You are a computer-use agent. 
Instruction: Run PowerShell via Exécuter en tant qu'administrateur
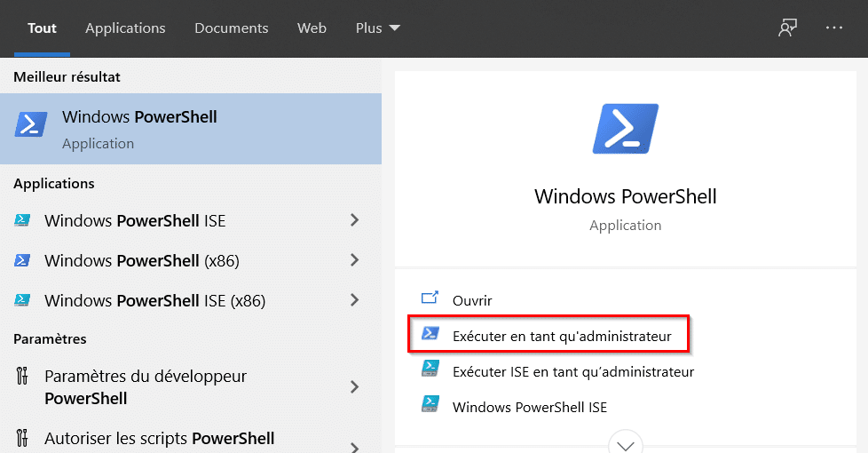point(548,335)
